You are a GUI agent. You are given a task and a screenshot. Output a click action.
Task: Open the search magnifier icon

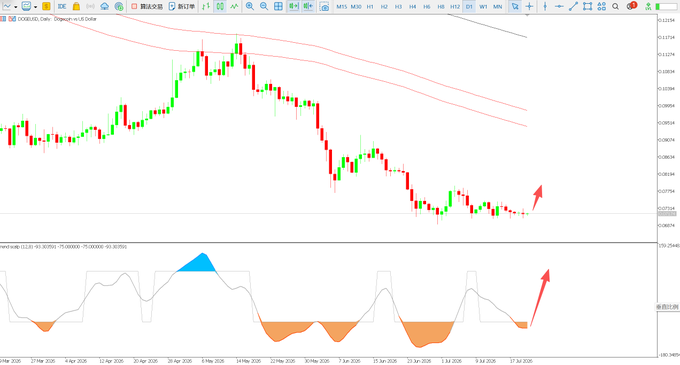[615, 6]
